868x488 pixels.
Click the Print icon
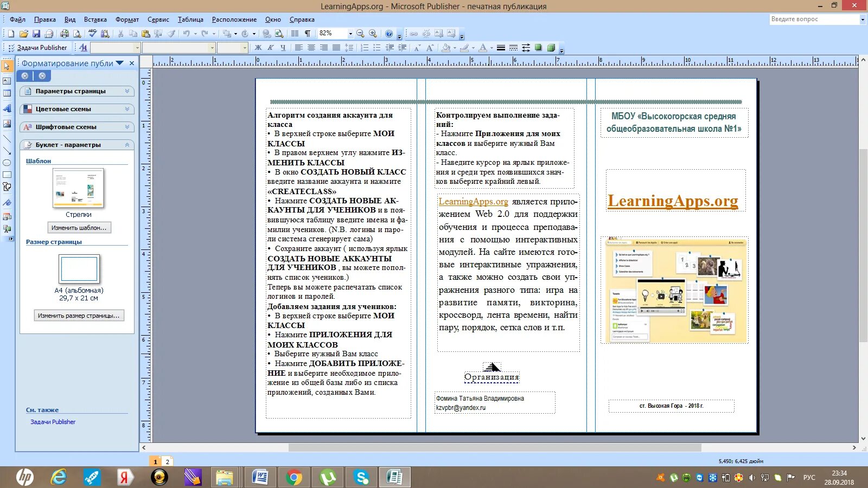[x=65, y=34]
